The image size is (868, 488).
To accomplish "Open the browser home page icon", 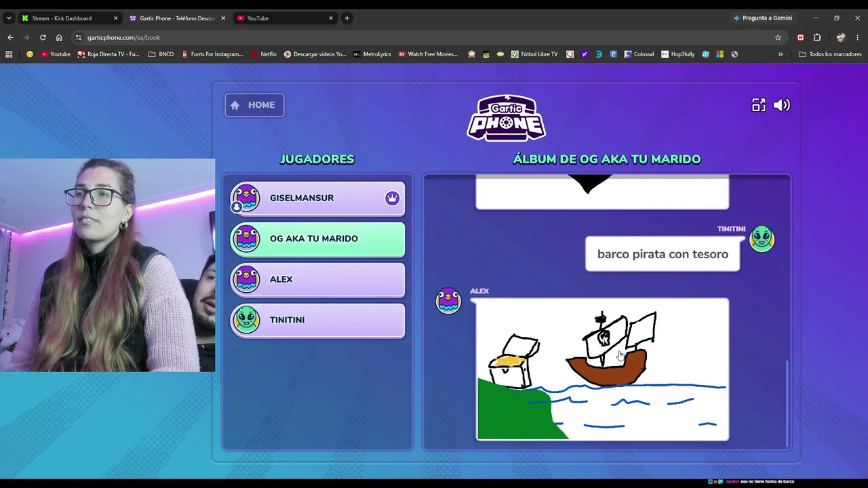I will 59,37.
